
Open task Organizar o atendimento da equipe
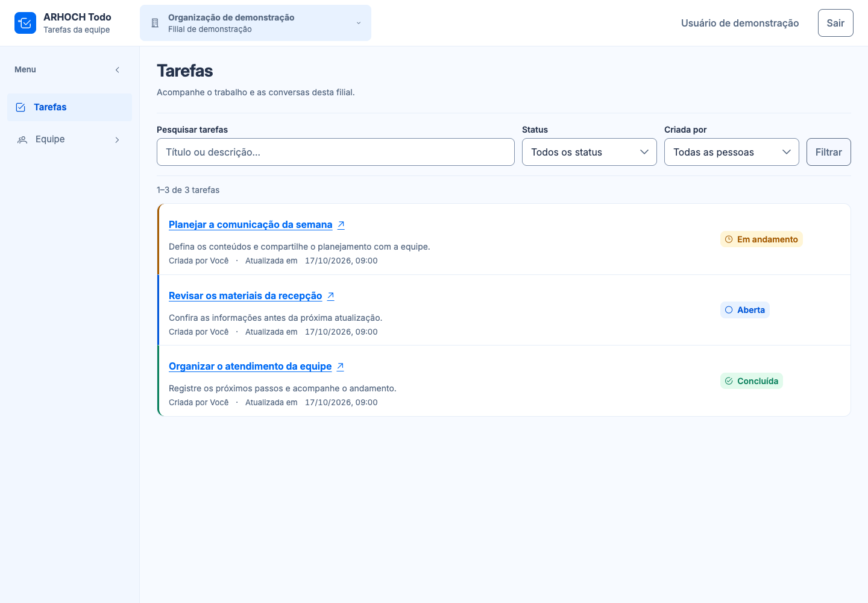[250, 366]
